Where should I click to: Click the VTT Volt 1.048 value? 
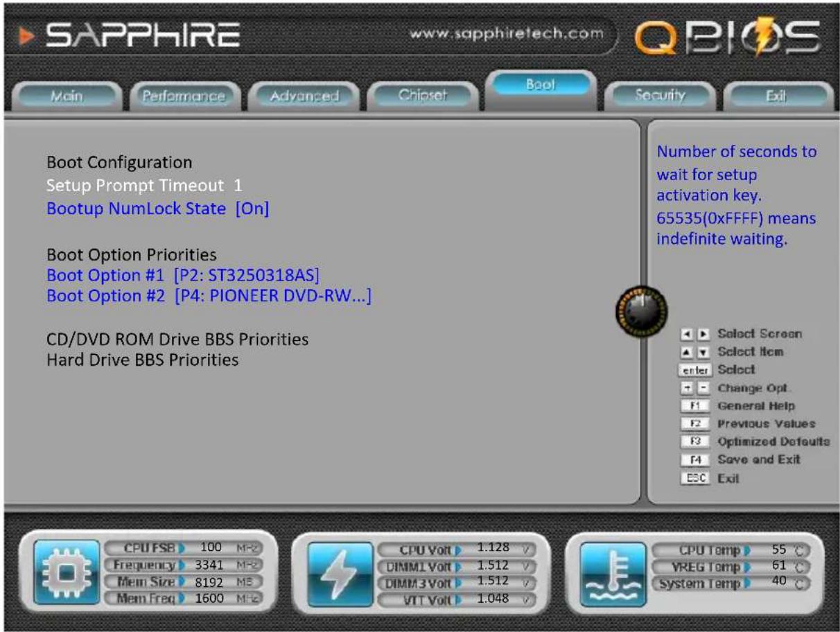(x=493, y=598)
